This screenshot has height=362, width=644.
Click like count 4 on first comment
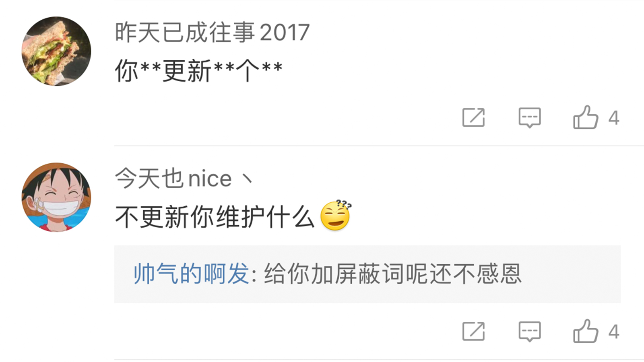pos(614,118)
